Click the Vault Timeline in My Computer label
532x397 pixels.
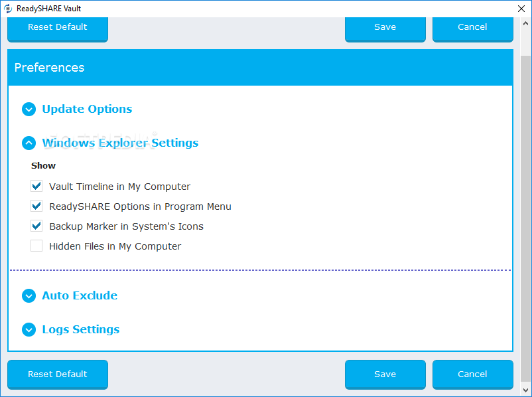tap(120, 187)
